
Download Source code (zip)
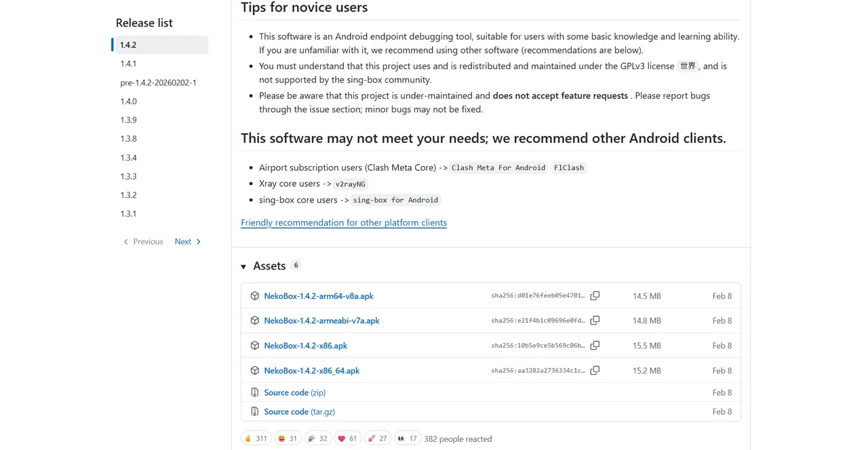coord(295,392)
